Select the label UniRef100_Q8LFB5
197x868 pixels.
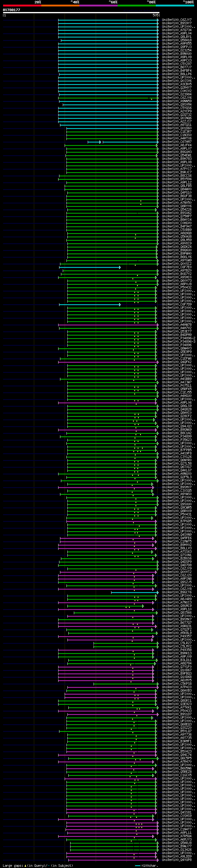point(177,186)
